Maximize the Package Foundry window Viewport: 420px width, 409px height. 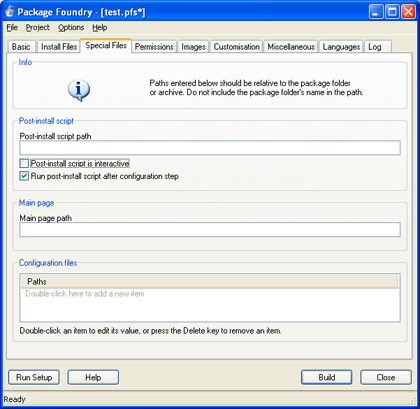pos(392,12)
